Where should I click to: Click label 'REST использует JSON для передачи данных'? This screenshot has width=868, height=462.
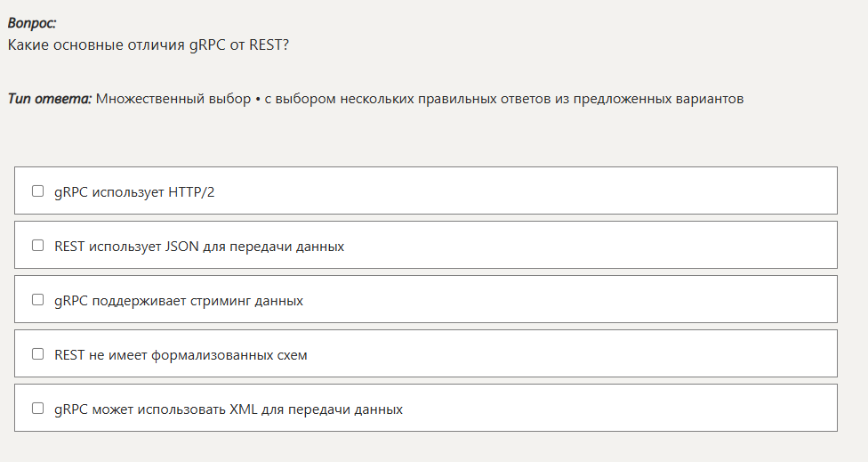click(x=198, y=246)
